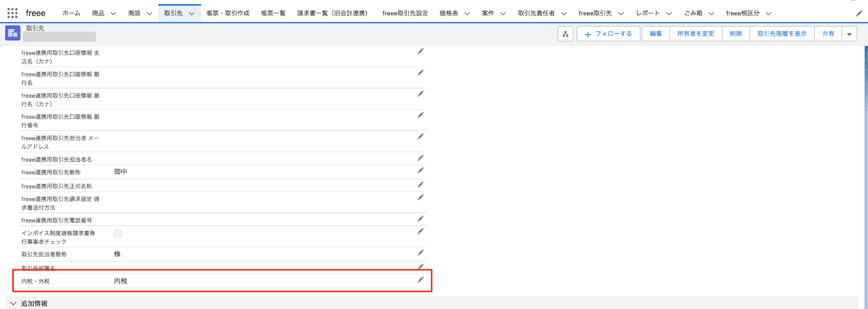
Task: Edit freee連携用取引先電話番号 field
Action: [x=420, y=218]
